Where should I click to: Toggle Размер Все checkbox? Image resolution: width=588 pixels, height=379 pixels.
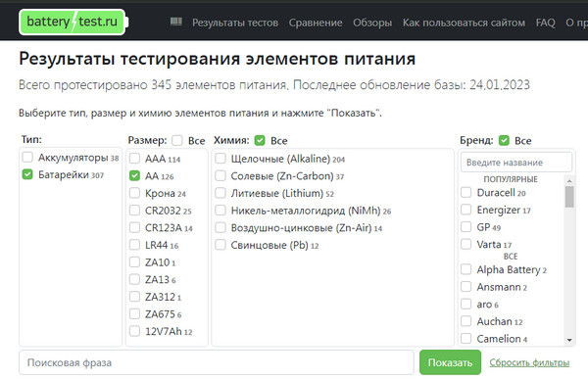(x=177, y=141)
